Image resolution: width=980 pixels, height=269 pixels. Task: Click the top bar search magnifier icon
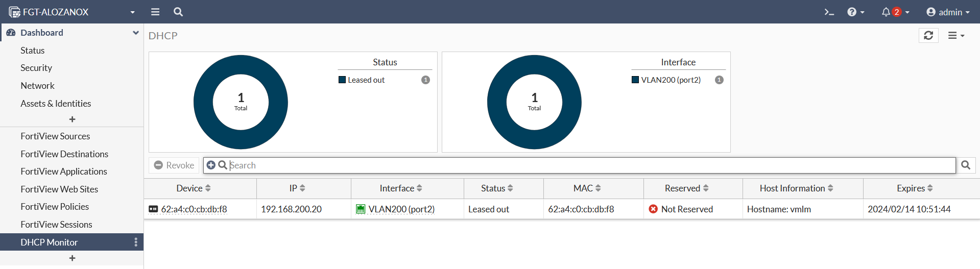point(178,12)
